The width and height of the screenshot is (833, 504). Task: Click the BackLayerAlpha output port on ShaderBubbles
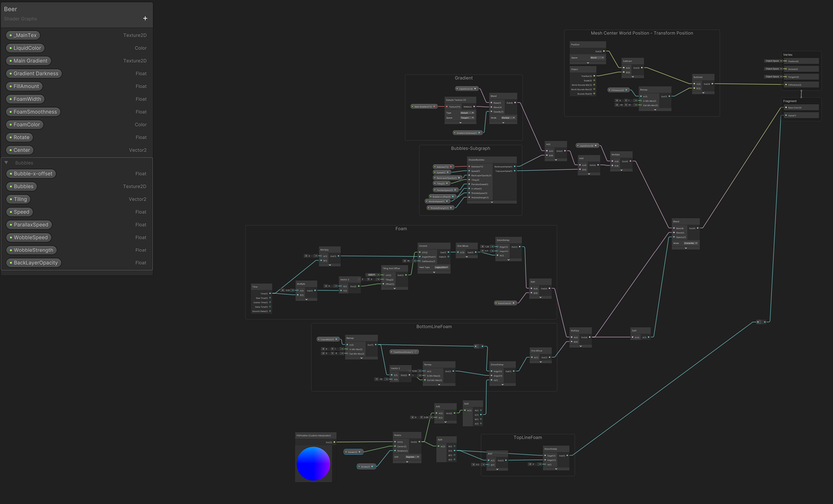point(515,167)
